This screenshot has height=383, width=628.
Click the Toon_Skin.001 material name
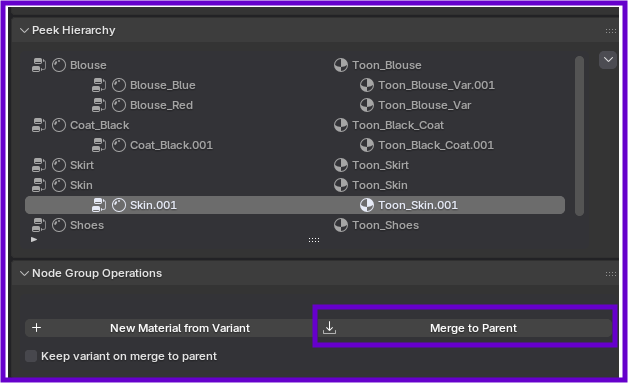418,205
